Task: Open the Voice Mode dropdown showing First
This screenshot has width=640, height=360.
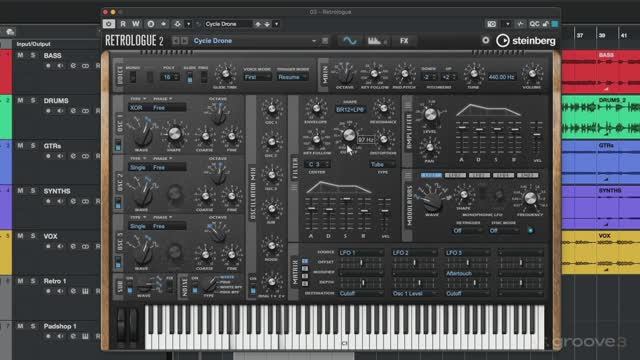Action: (x=257, y=77)
